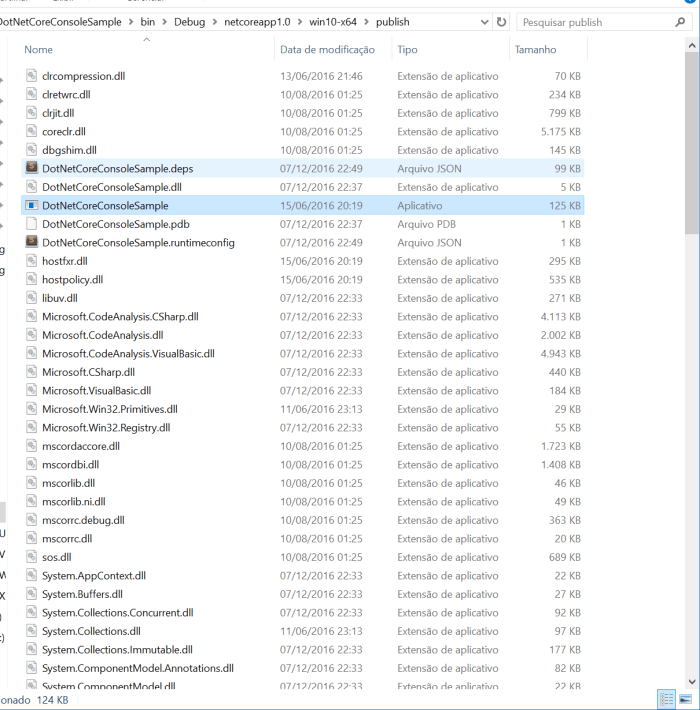Click the vertical scrollbar thumb
This screenshot has width=700, height=710.
click(692, 143)
